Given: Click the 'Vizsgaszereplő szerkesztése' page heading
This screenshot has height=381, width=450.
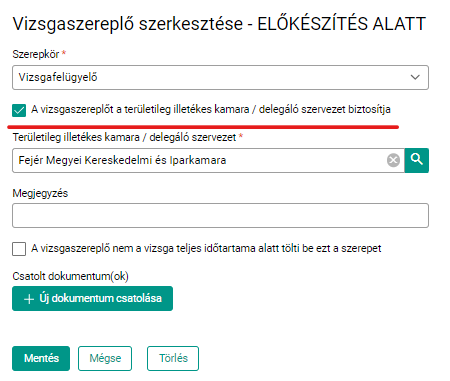Looking at the screenshot, I should 128,24.
